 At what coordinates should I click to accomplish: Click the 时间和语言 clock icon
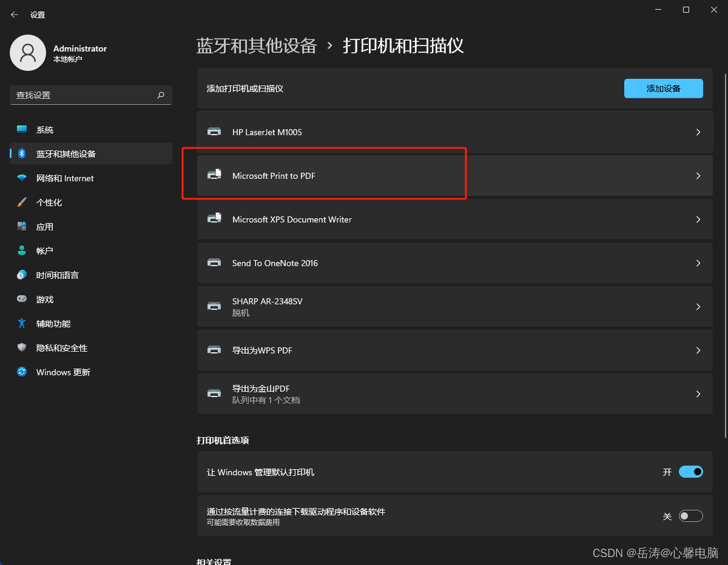[22, 275]
